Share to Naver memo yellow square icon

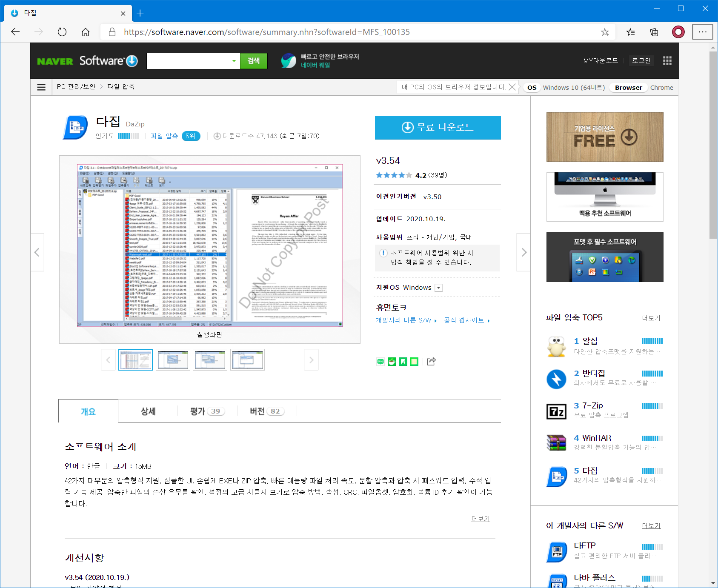click(x=414, y=362)
